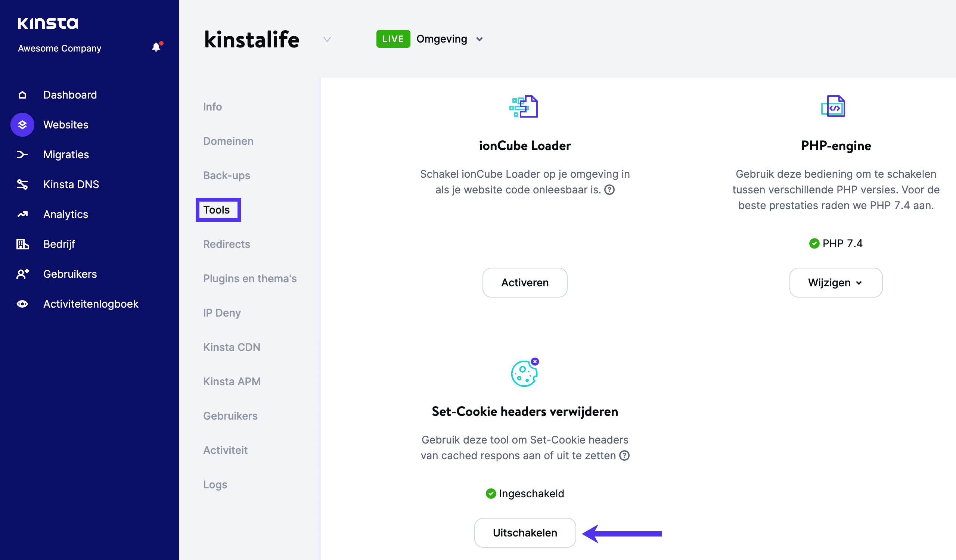Open Dashboard via the home icon
This screenshot has height=560, width=956.
tap(22, 95)
